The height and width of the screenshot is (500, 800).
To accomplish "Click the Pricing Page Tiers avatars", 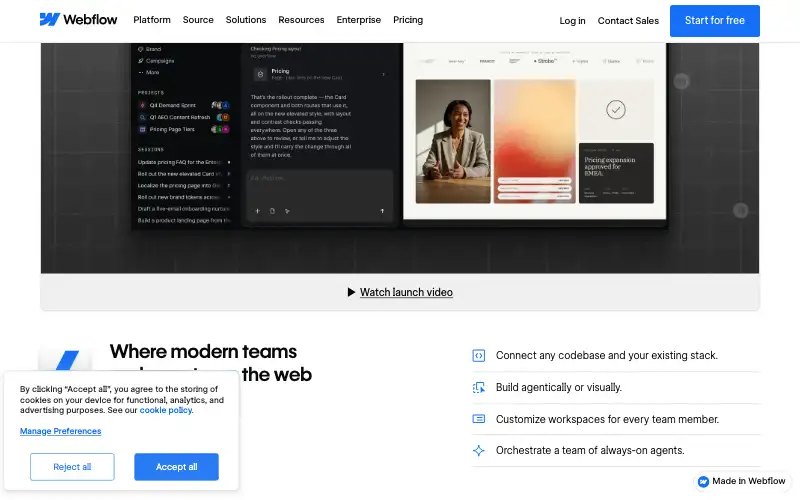I will click(x=220, y=130).
